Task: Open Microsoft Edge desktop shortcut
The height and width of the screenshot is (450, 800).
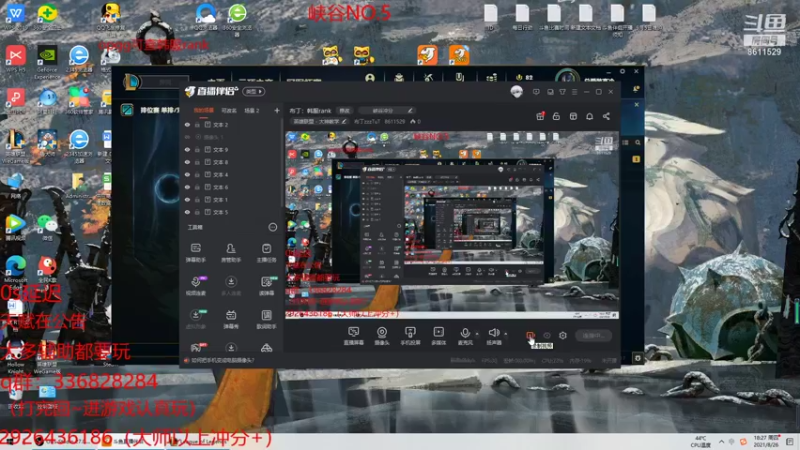Action: point(15,269)
